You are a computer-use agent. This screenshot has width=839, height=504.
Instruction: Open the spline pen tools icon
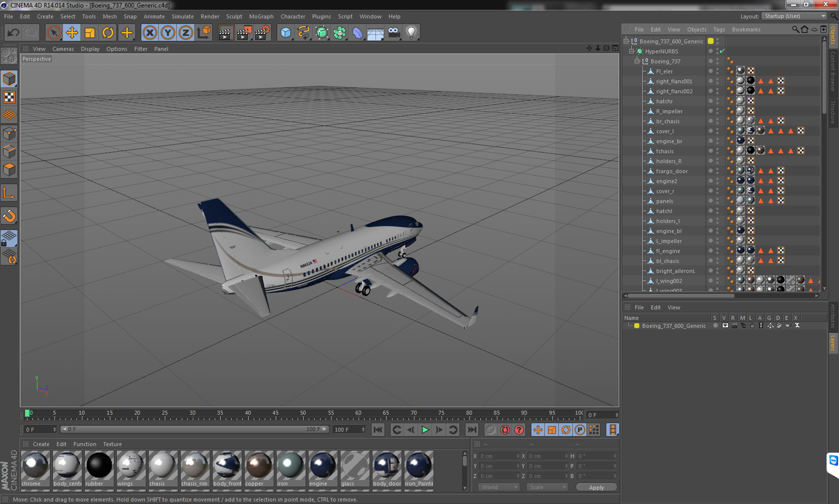304,33
